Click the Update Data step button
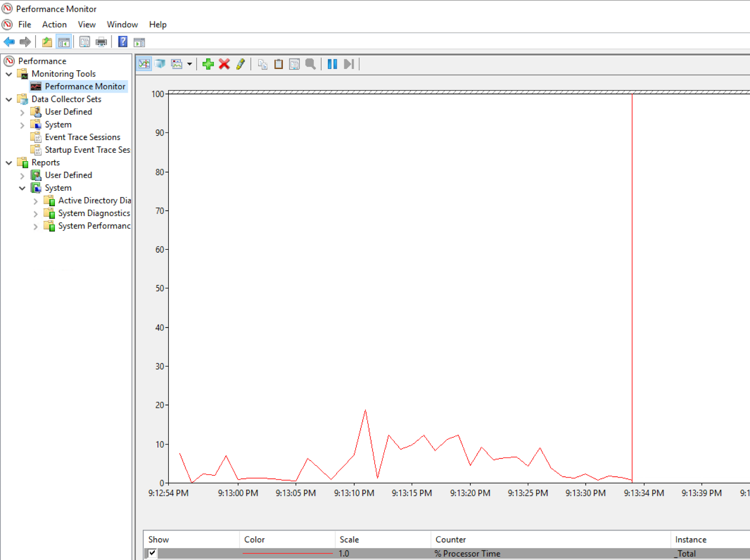750x560 pixels. 349,64
